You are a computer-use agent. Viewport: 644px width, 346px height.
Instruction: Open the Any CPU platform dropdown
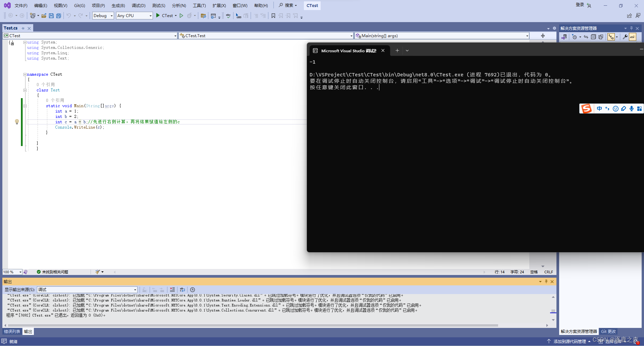pos(135,16)
